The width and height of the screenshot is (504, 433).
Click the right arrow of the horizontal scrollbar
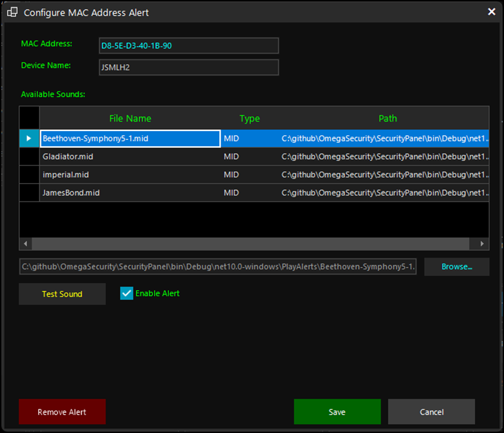click(x=481, y=243)
